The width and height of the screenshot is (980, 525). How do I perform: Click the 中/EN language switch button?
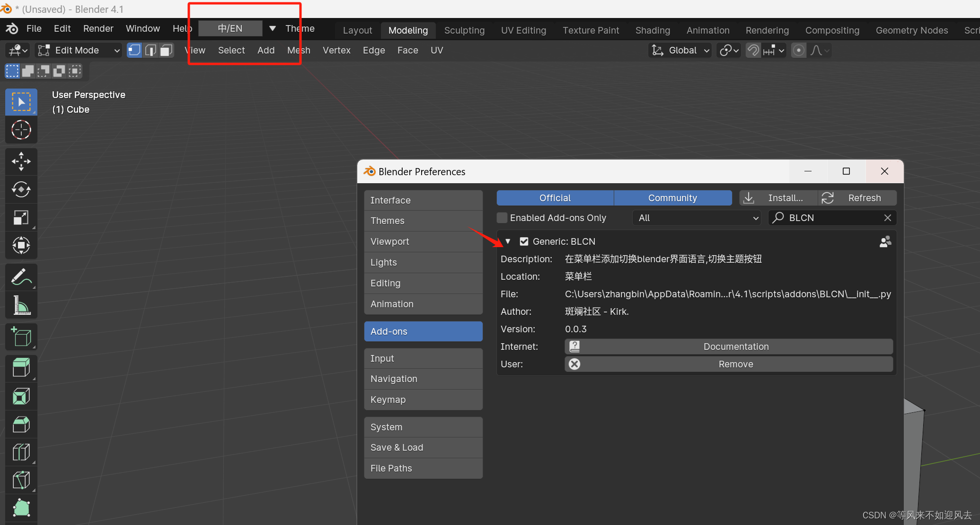(x=230, y=28)
